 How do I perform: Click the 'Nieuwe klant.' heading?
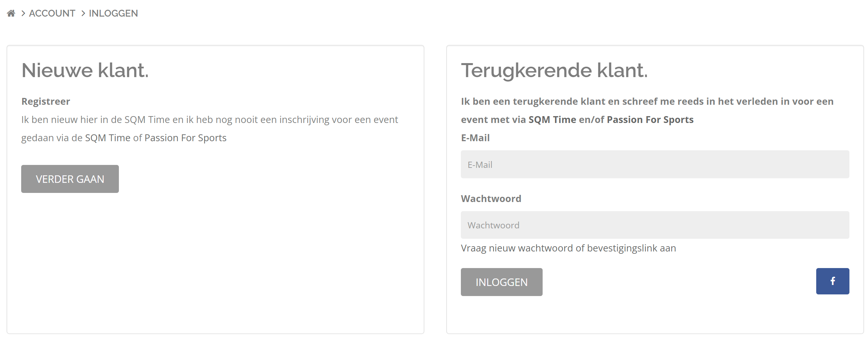[85, 70]
